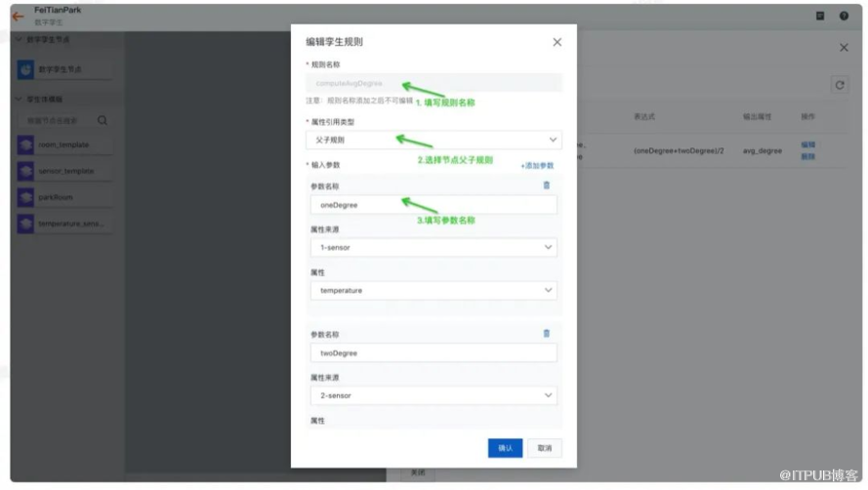This screenshot has width=868, height=490.
Task: Open the 1-sensor 属性来源 dropdown
Action: tap(434, 248)
